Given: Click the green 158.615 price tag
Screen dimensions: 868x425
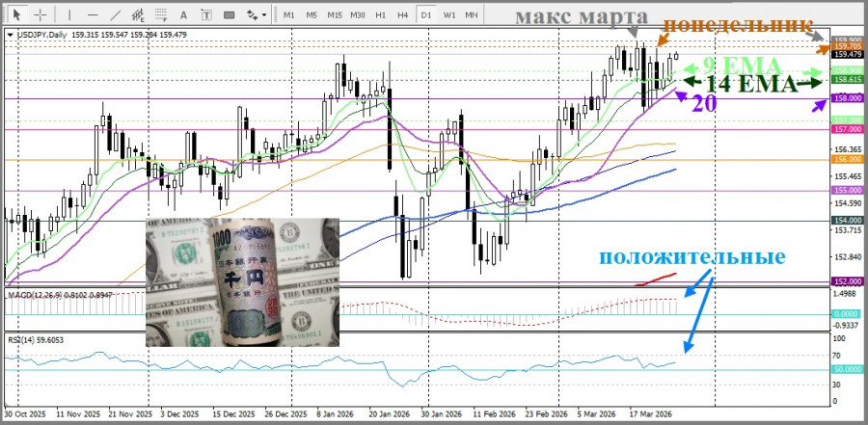Looking at the screenshot, I should click(x=847, y=80).
